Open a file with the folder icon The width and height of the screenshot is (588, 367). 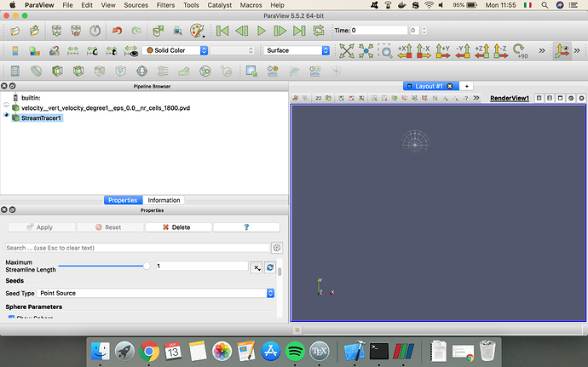pyautogui.click(x=15, y=31)
